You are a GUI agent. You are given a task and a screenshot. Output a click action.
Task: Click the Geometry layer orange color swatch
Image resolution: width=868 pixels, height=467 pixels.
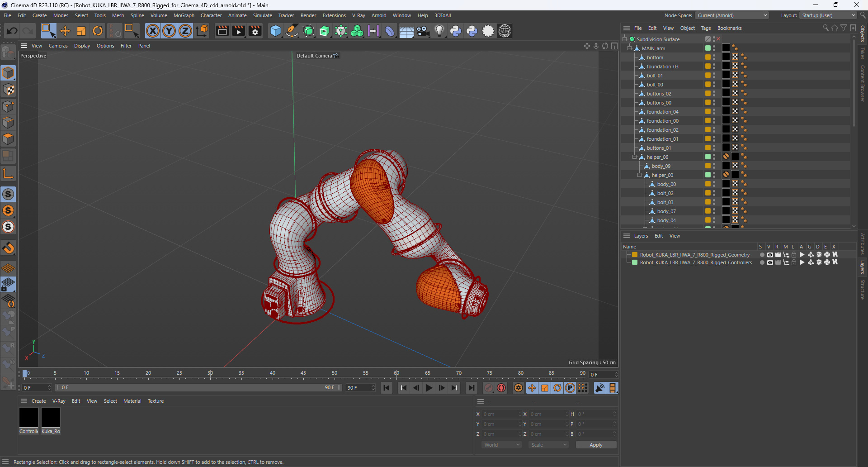tap(635, 255)
